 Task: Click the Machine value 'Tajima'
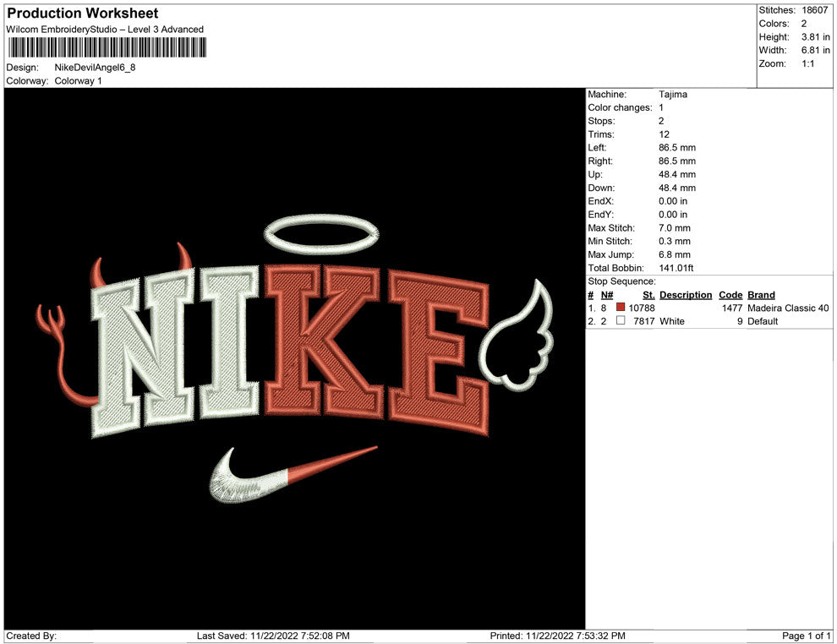click(673, 95)
